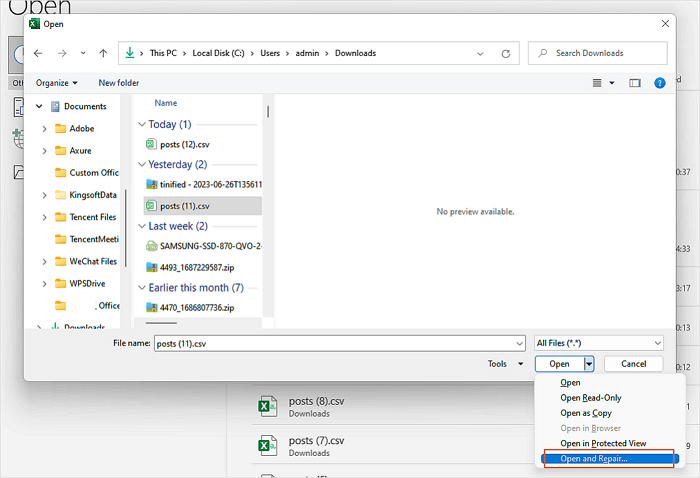Open Help with the question mark icon
The image size is (700, 478).
pos(659,83)
